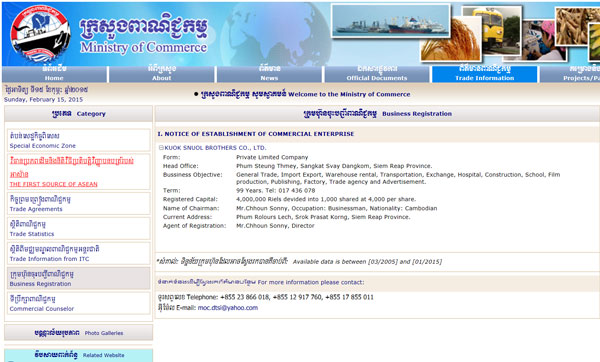Viewport: 600px width, 362px height.
Task: Select '99 Years. Tel: 017 436 078' text
Action: click(276, 191)
